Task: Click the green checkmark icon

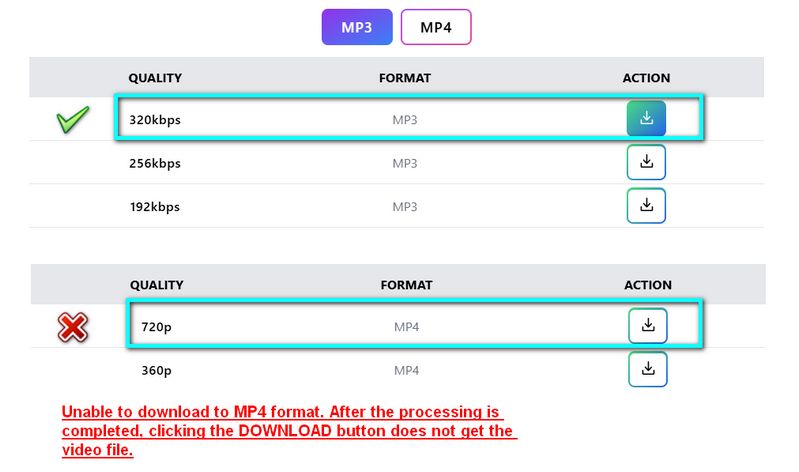Action: pos(73,120)
